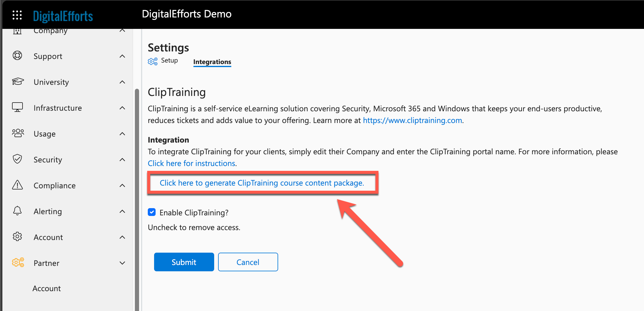
Task: Click the Usage people icon
Action: pos(18,133)
